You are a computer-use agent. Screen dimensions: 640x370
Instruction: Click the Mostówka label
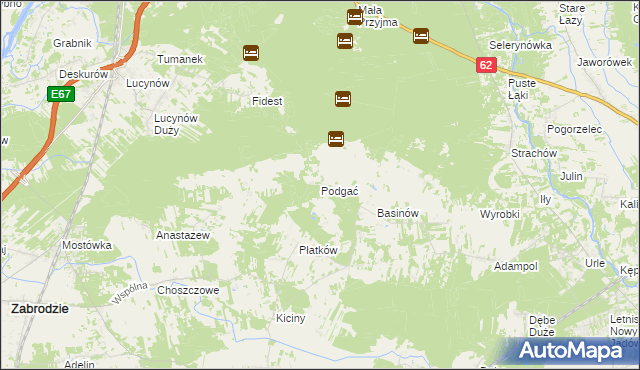87,245
